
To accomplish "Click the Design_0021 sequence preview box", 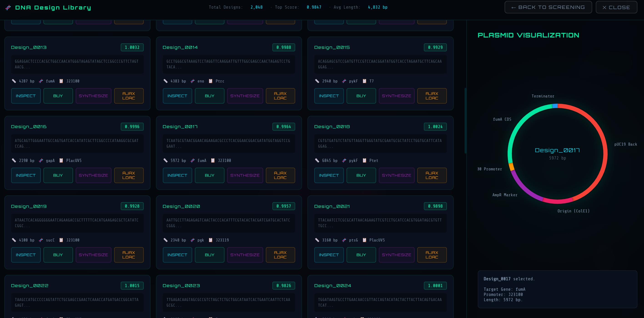I will tap(380, 223).
